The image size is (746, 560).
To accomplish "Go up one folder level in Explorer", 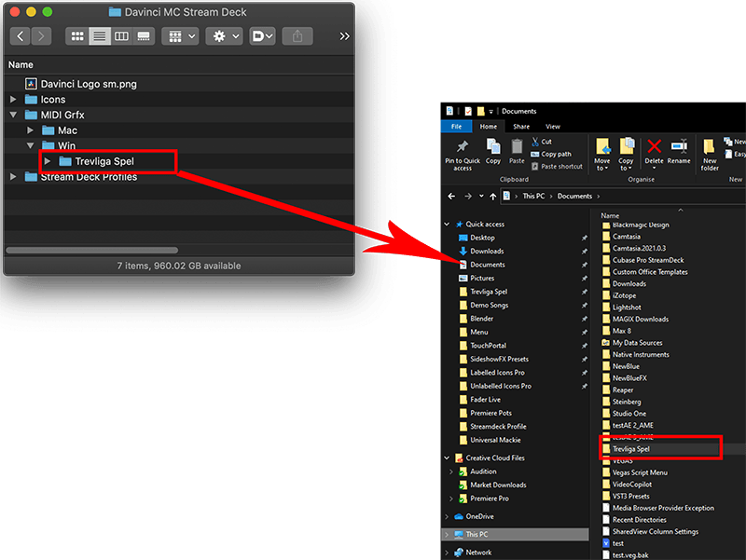I will (x=493, y=197).
